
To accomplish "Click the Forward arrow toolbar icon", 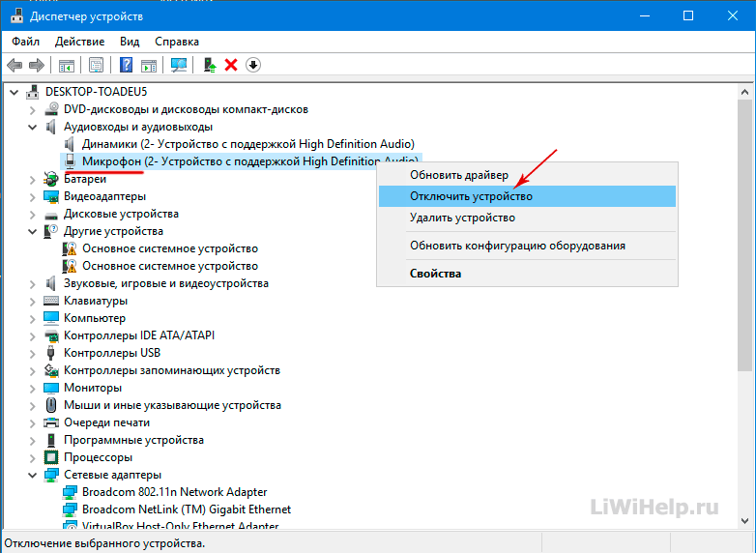I will pos(36,65).
